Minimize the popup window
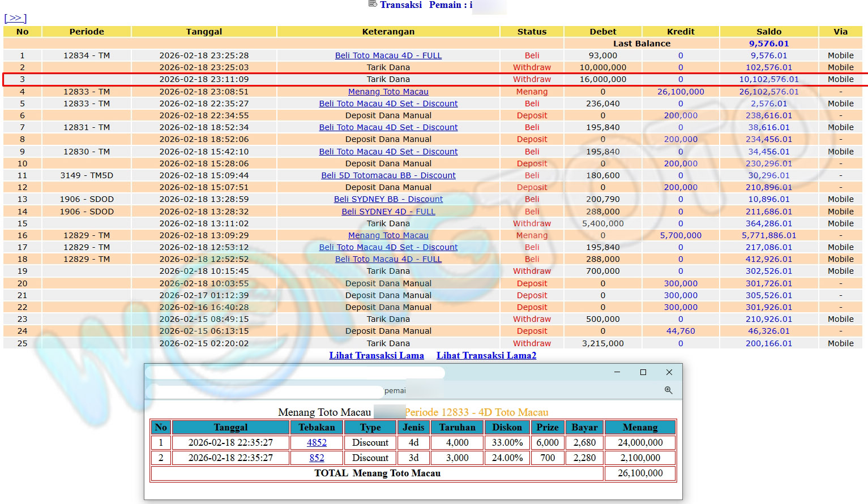868x504 pixels. [x=617, y=372]
